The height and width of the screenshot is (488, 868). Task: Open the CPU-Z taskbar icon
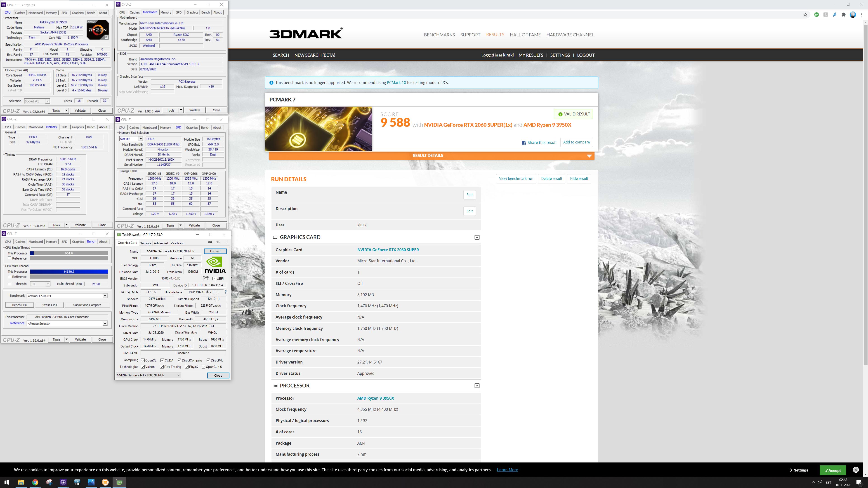(x=63, y=482)
